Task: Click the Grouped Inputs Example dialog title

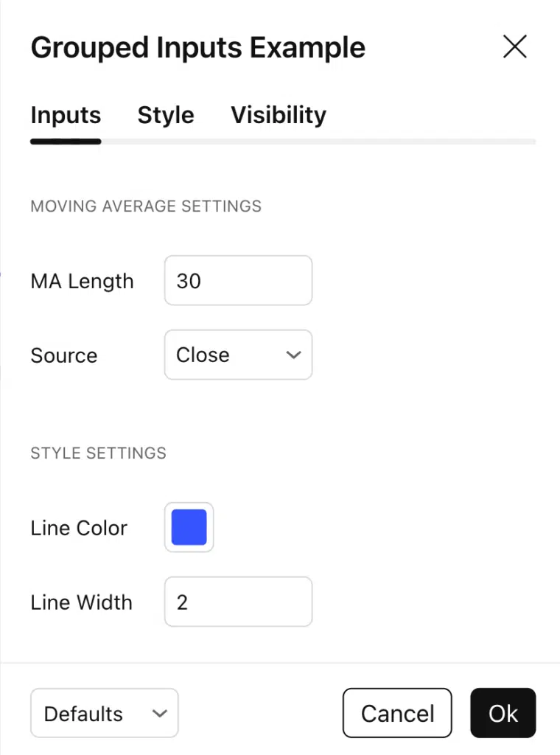Action: (197, 48)
